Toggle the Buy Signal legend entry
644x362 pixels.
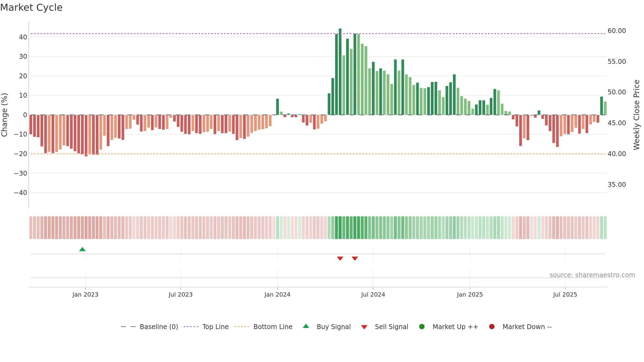coord(327,327)
